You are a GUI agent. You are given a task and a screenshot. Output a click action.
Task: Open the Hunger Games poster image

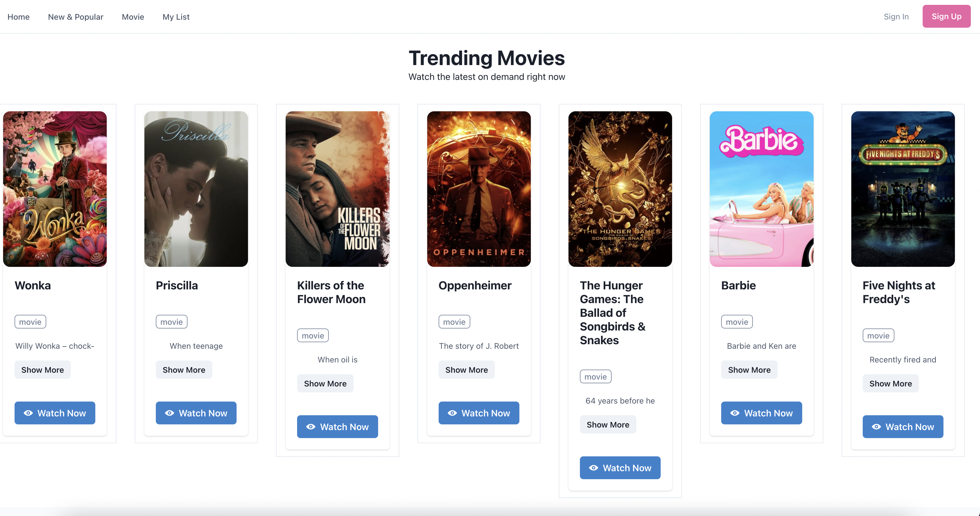[x=620, y=189]
